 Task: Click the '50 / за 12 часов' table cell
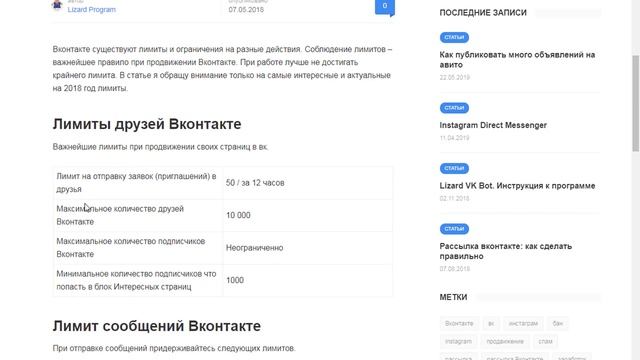(x=308, y=183)
